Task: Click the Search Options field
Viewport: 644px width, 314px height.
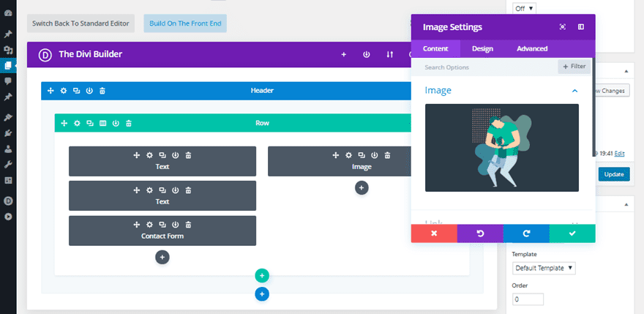Action: (x=484, y=67)
